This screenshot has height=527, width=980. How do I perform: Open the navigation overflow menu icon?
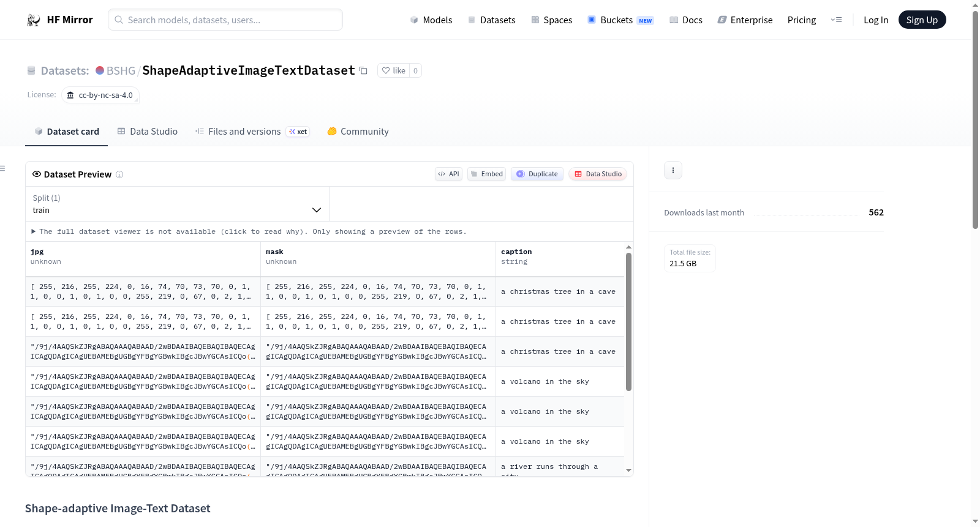click(836, 20)
